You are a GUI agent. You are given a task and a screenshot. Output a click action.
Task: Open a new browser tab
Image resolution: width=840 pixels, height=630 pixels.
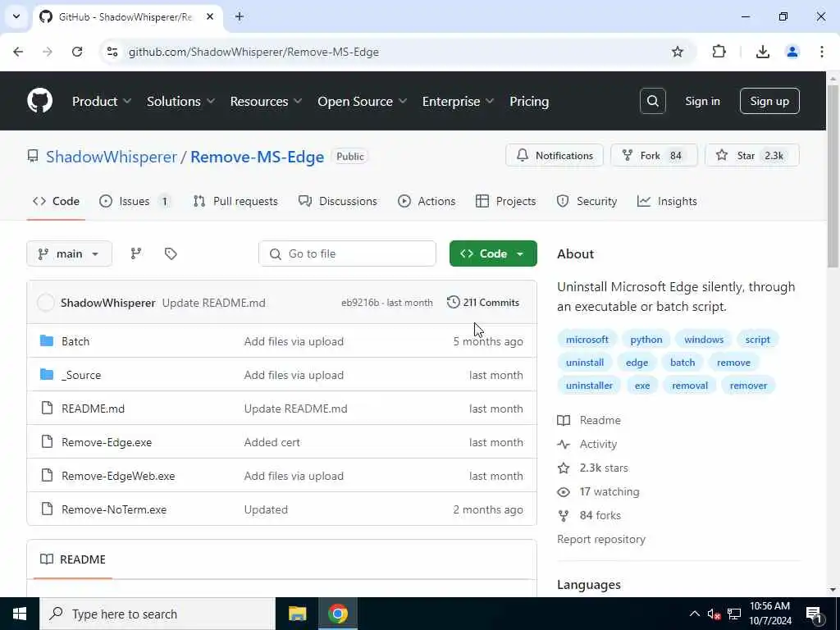pos(240,17)
